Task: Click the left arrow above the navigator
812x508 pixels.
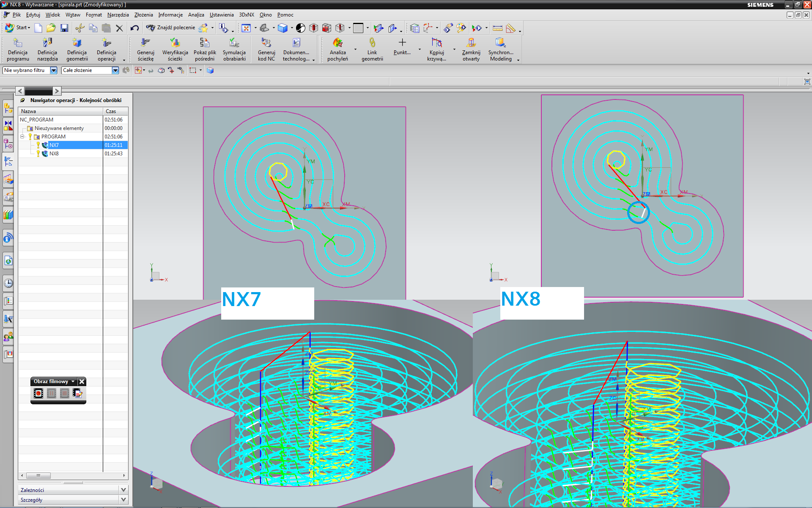Action: (x=20, y=91)
